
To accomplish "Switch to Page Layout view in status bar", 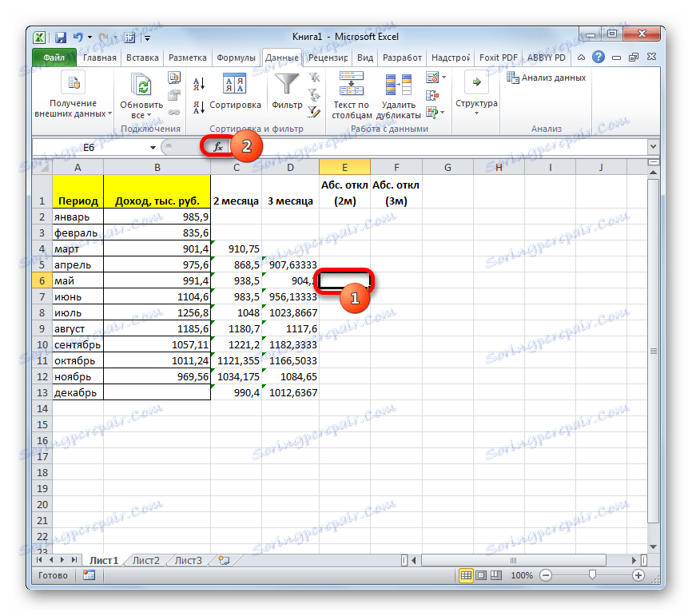I will pos(481,574).
